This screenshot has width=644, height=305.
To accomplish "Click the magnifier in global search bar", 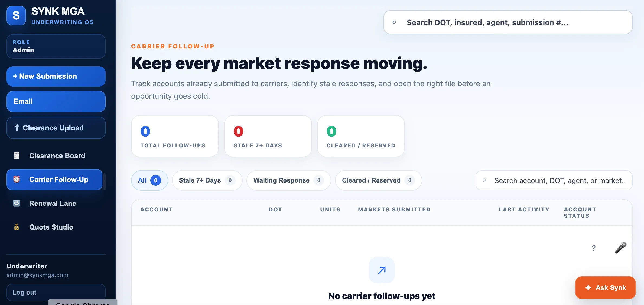I will click(394, 22).
